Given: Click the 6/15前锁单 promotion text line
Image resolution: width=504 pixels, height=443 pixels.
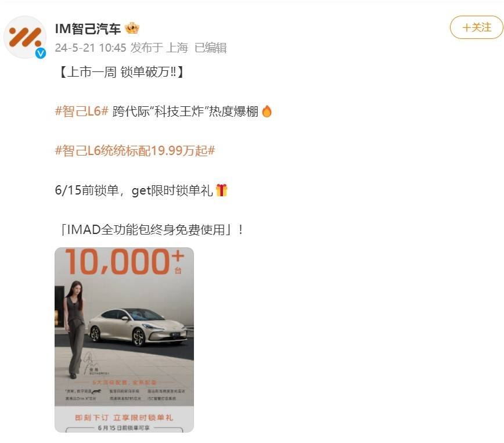Looking at the screenshot, I should (x=134, y=190).
